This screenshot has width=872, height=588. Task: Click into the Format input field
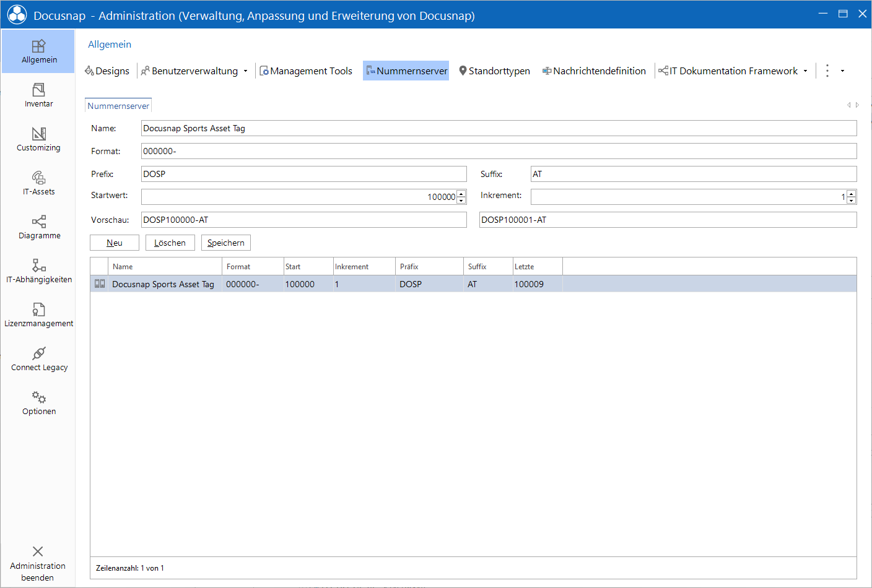pyautogui.click(x=499, y=151)
